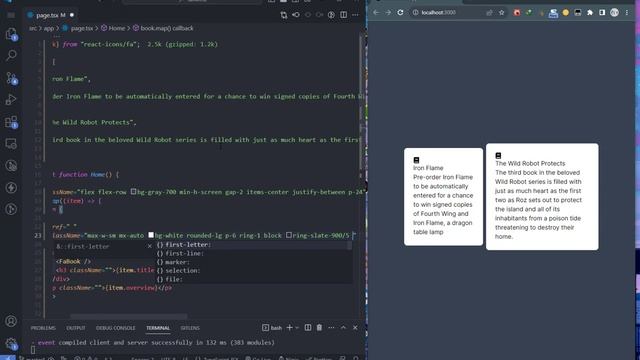
Task: Open the browser profile avatar
Action: (x=614, y=13)
